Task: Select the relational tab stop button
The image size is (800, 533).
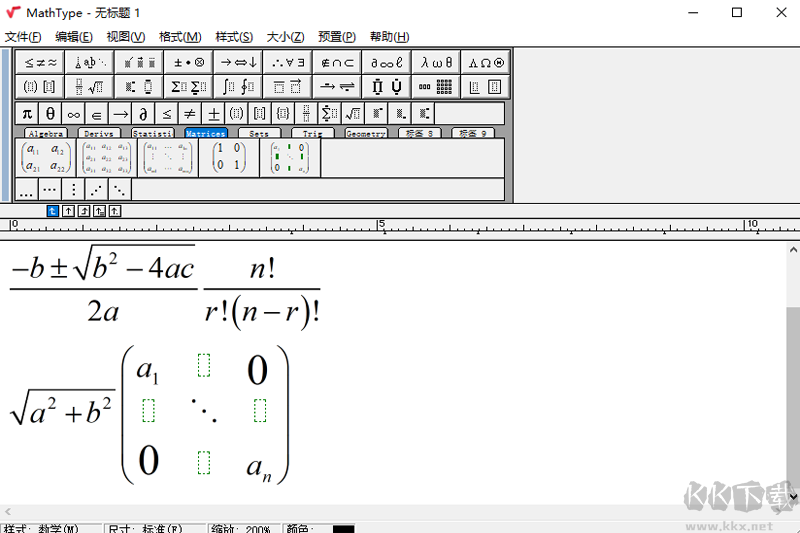Action: [99, 211]
